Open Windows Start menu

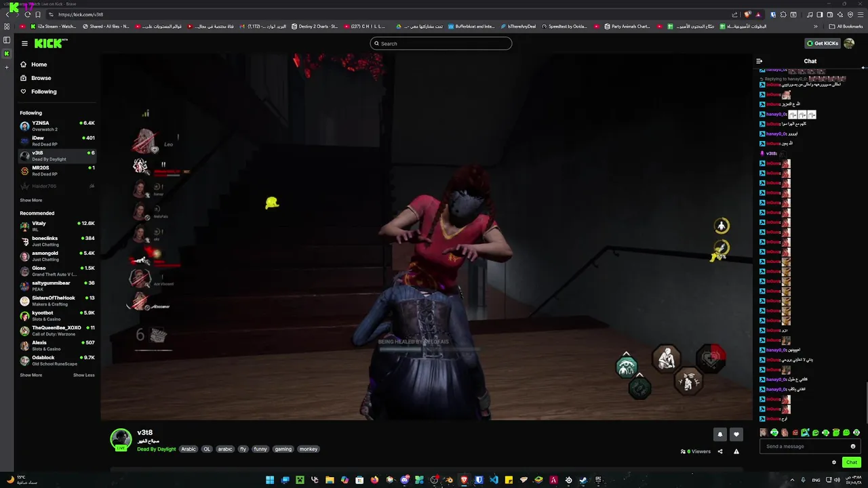[x=270, y=480]
